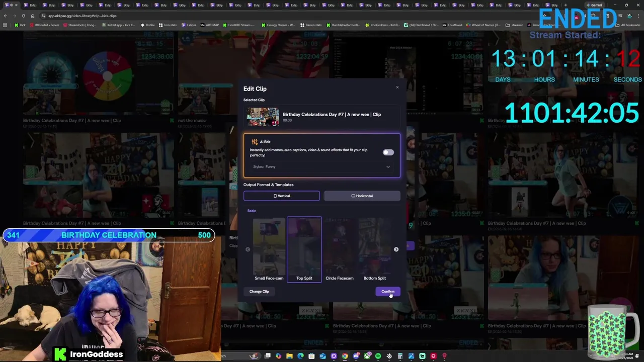
Task: Choose the Small Face-cam template
Action: tap(269, 249)
